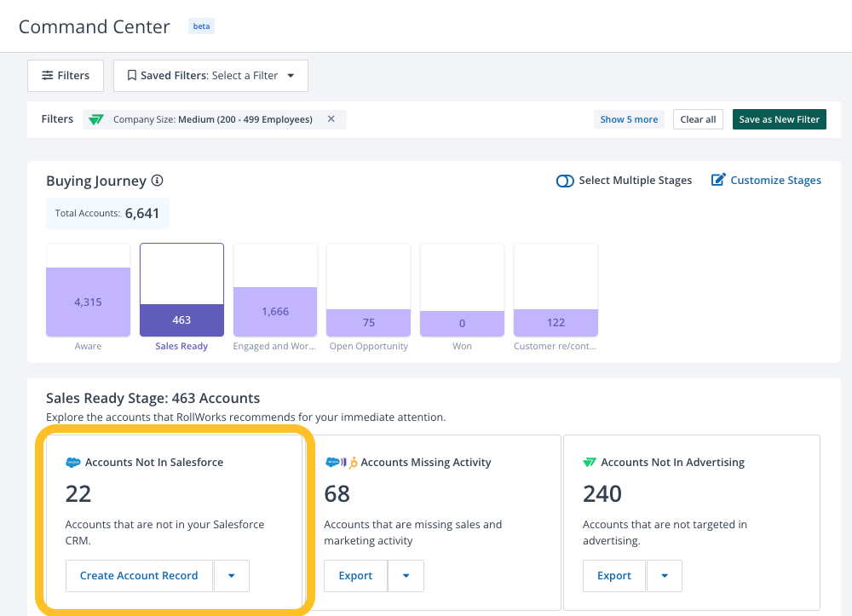852x616 pixels.
Task: Click the bookmark icon in Saved Filters
Action: coord(131,76)
